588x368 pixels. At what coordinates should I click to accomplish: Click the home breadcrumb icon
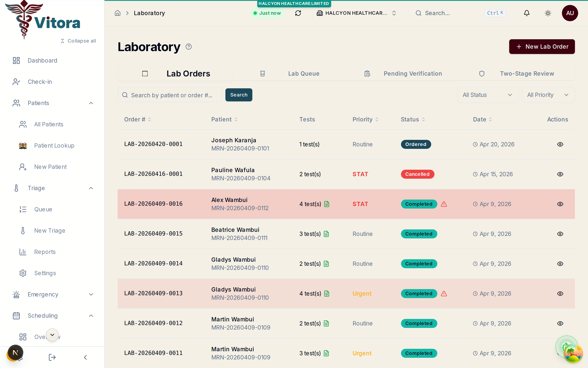pos(118,13)
